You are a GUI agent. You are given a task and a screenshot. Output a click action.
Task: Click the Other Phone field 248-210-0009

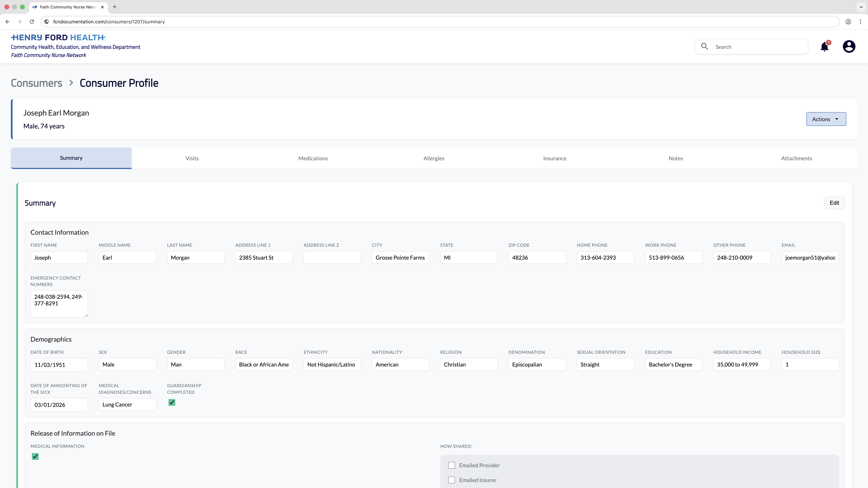point(742,258)
